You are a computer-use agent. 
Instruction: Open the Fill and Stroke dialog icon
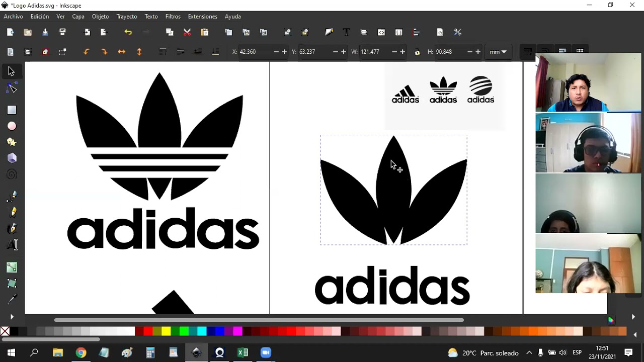click(329, 32)
